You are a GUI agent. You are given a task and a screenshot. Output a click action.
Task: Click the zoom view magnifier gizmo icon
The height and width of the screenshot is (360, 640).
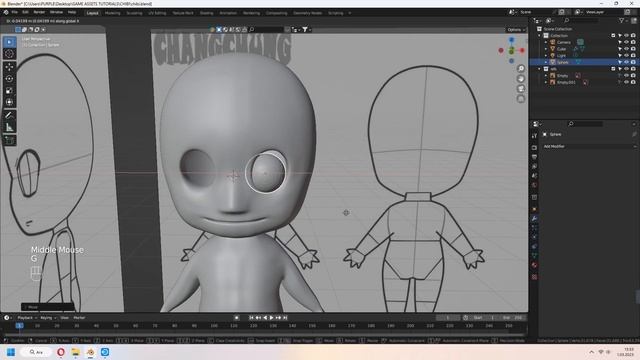521,68
